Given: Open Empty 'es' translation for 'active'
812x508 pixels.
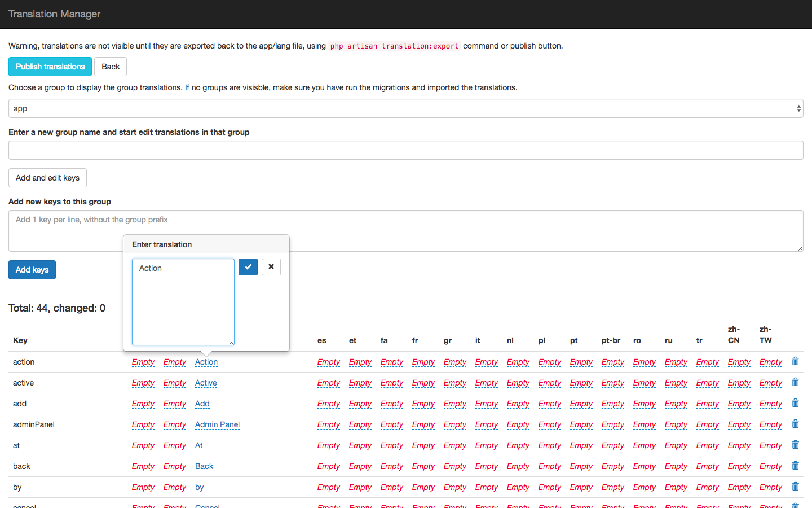Looking at the screenshot, I should pos(328,383).
